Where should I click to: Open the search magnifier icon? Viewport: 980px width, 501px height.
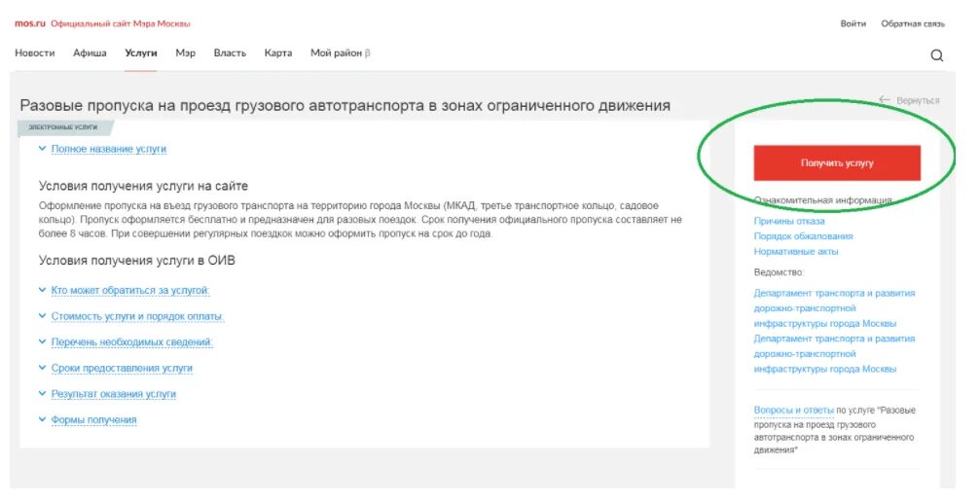pyautogui.click(x=936, y=55)
